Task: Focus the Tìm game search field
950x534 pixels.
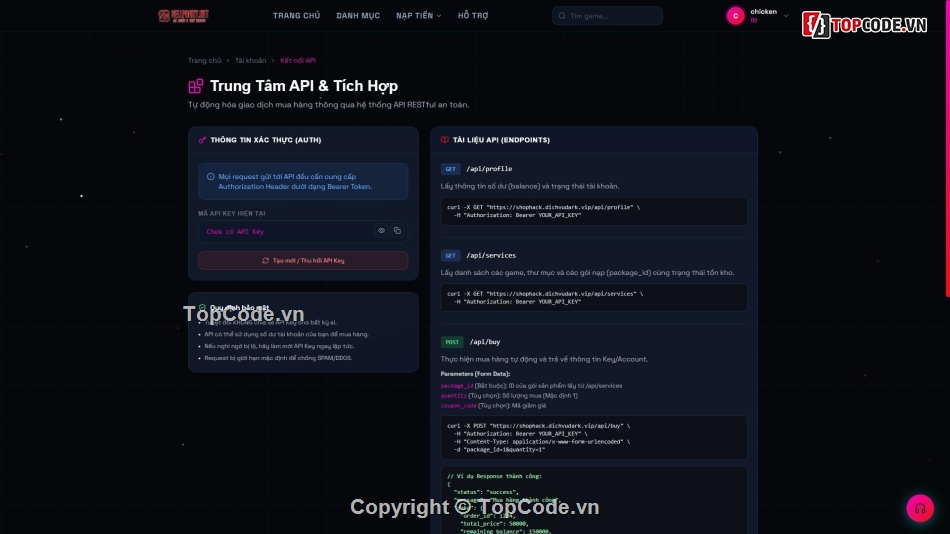Action: 607,16
